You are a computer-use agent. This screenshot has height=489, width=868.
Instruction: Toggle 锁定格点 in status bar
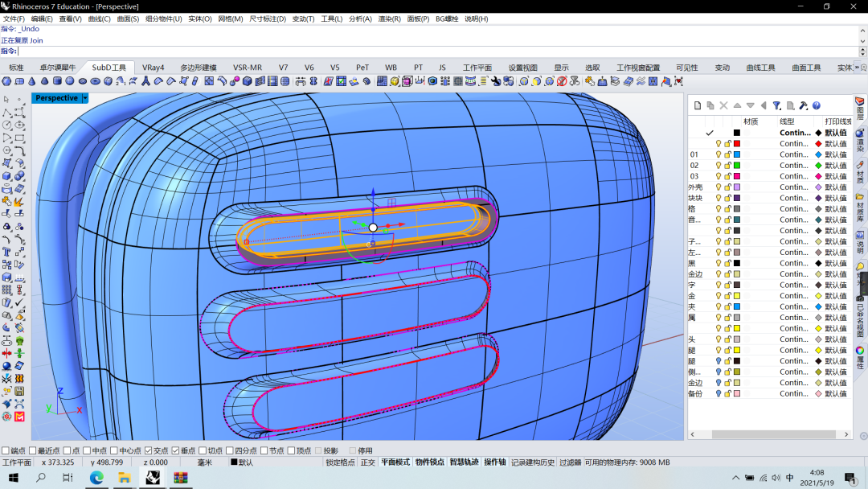(x=341, y=462)
